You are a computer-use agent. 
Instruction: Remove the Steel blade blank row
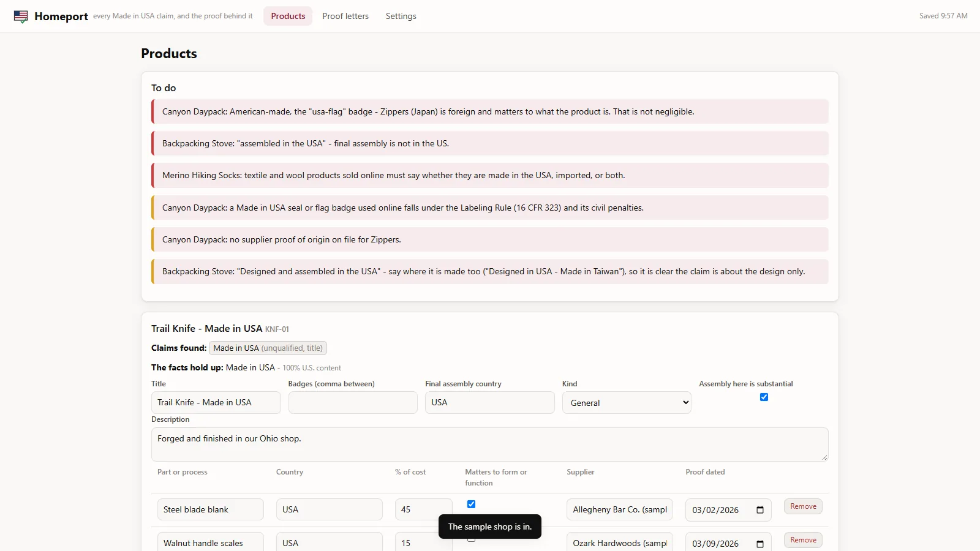click(x=803, y=506)
